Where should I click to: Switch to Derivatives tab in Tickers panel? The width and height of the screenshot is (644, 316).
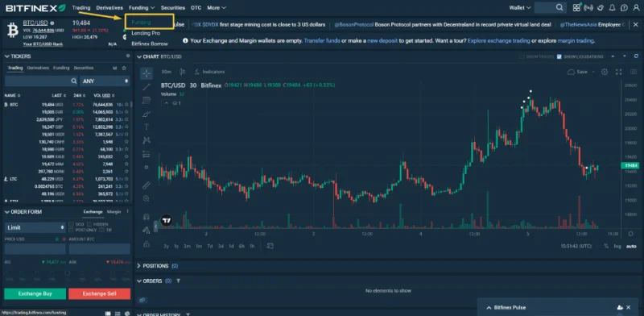click(x=38, y=68)
